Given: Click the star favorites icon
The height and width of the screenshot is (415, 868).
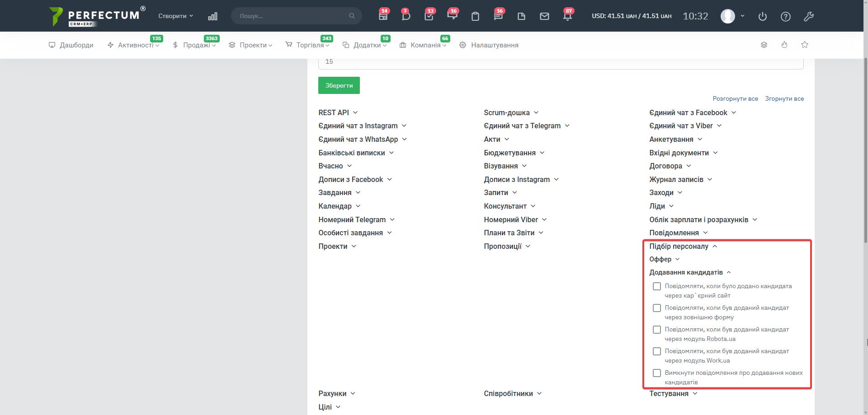Looking at the screenshot, I should point(804,45).
